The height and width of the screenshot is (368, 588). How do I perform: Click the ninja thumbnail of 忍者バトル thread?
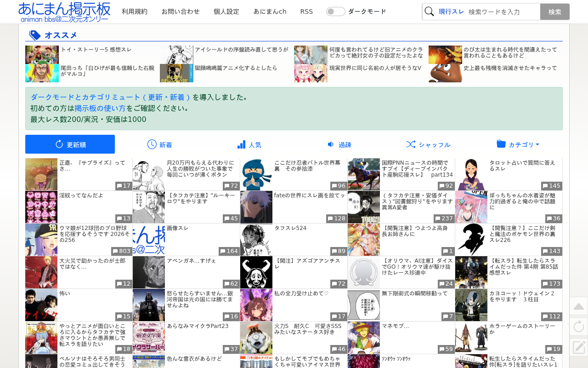pyautogui.click(x=256, y=174)
